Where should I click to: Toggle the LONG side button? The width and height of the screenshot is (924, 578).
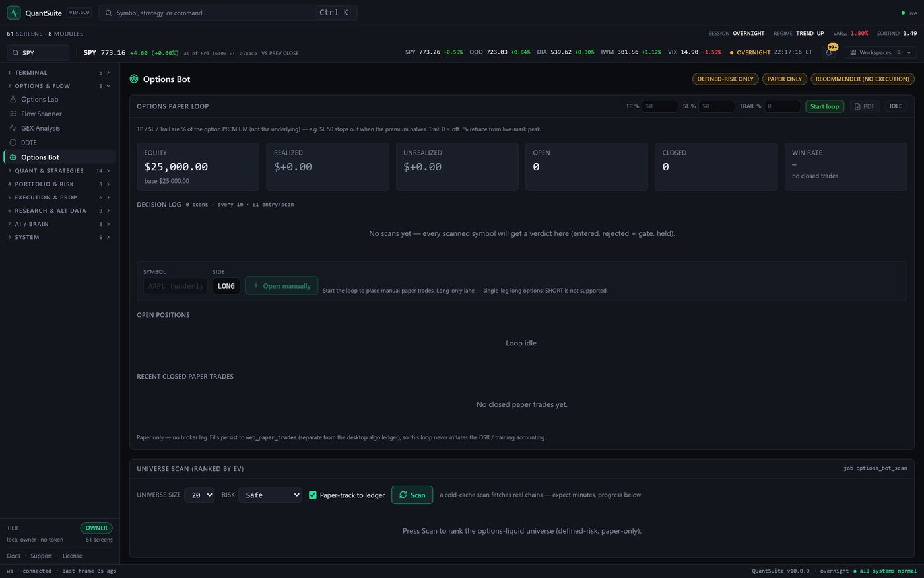[x=226, y=286]
